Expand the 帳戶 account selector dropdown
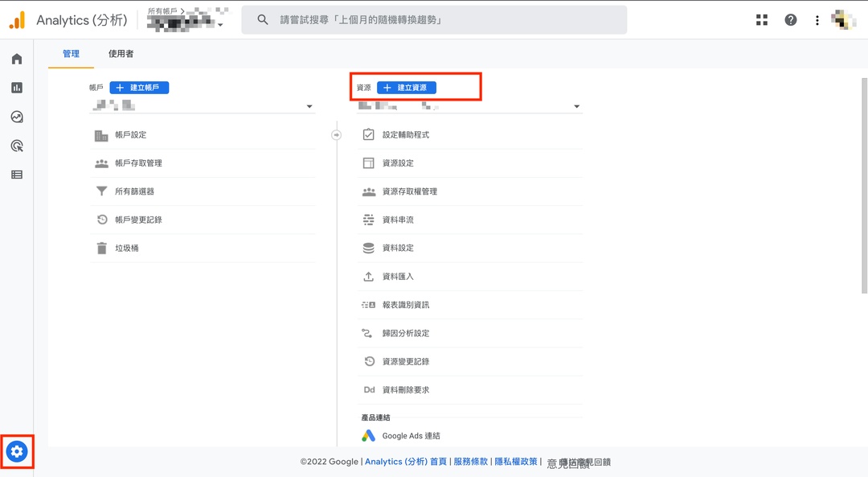This screenshot has width=868, height=477. point(202,105)
